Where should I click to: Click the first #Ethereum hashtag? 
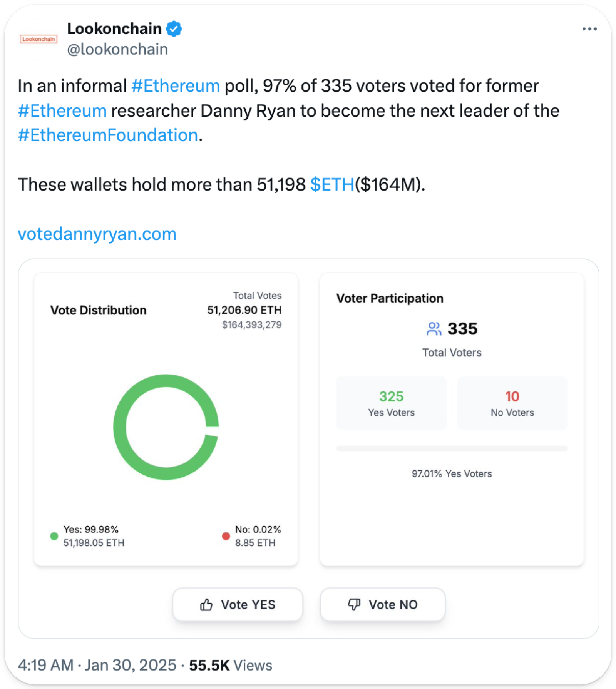(x=176, y=86)
